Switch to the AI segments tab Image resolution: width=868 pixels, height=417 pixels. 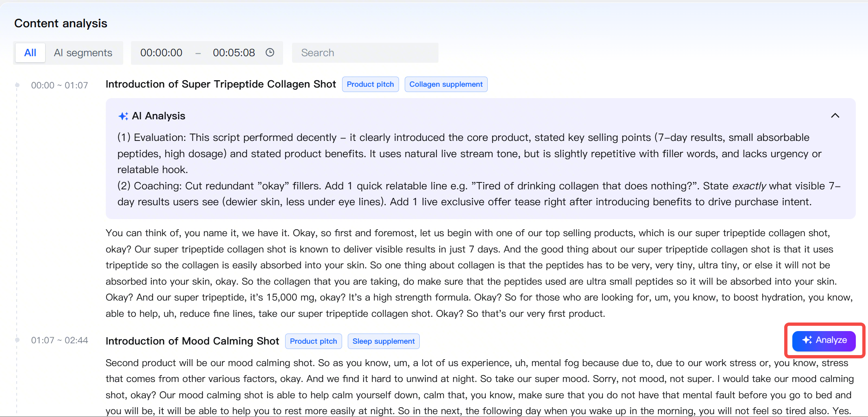click(83, 53)
